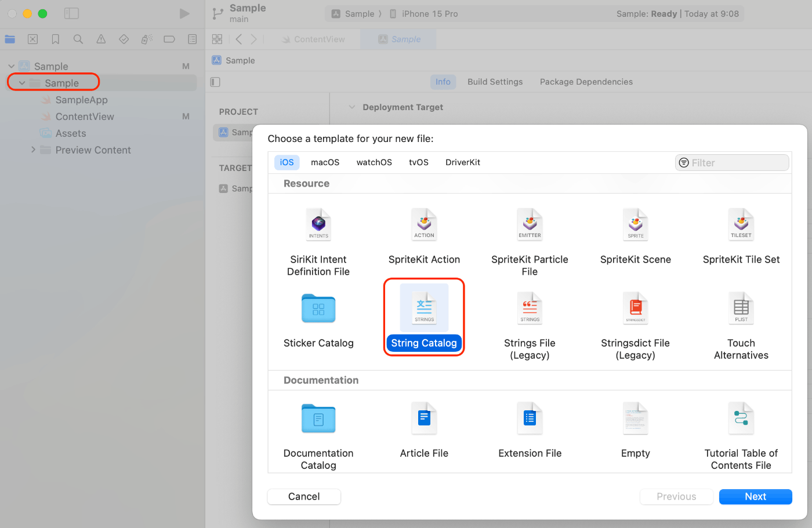812x528 pixels.
Task: Select the Touch Alternatives plist template
Action: pos(741,326)
